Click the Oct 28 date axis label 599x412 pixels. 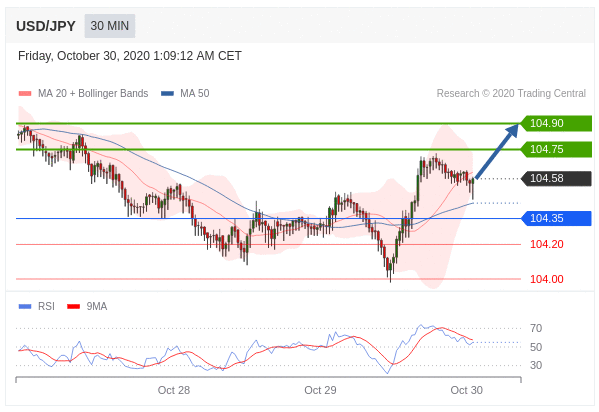tap(174, 390)
